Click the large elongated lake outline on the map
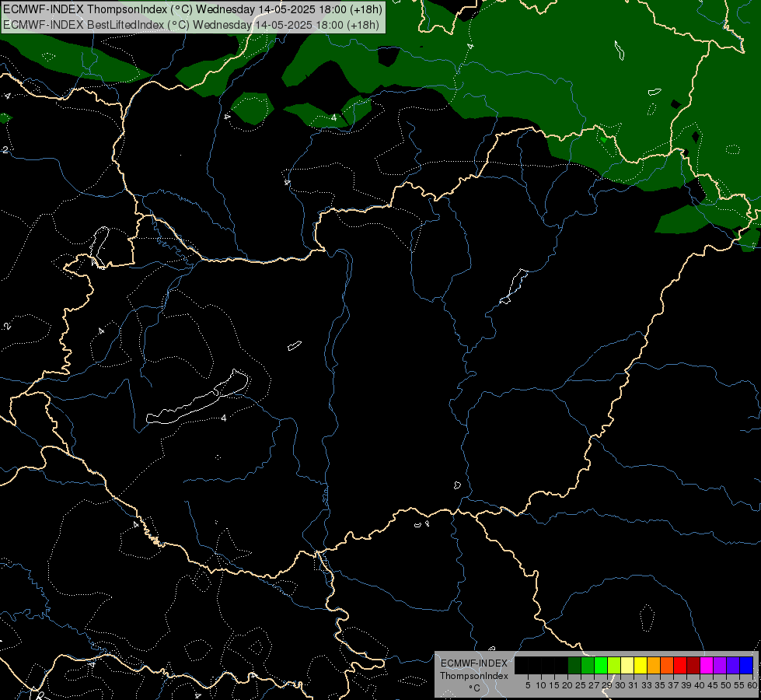 click(197, 397)
